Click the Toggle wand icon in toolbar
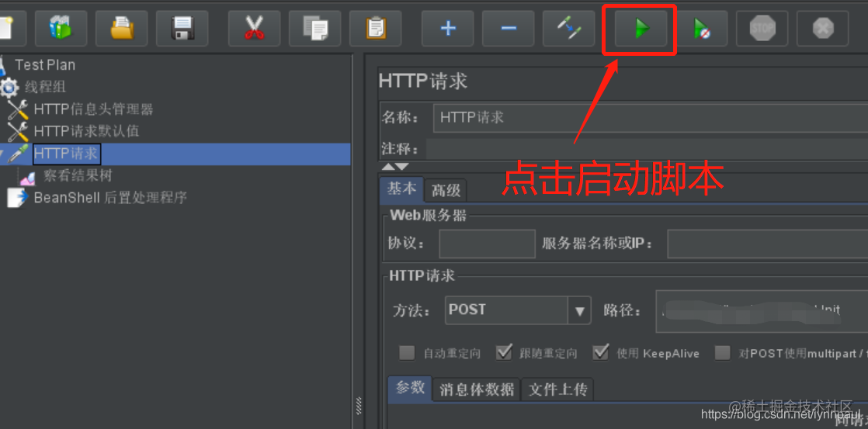Image resolution: width=868 pixels, height=429 pixels. point(568,28)
